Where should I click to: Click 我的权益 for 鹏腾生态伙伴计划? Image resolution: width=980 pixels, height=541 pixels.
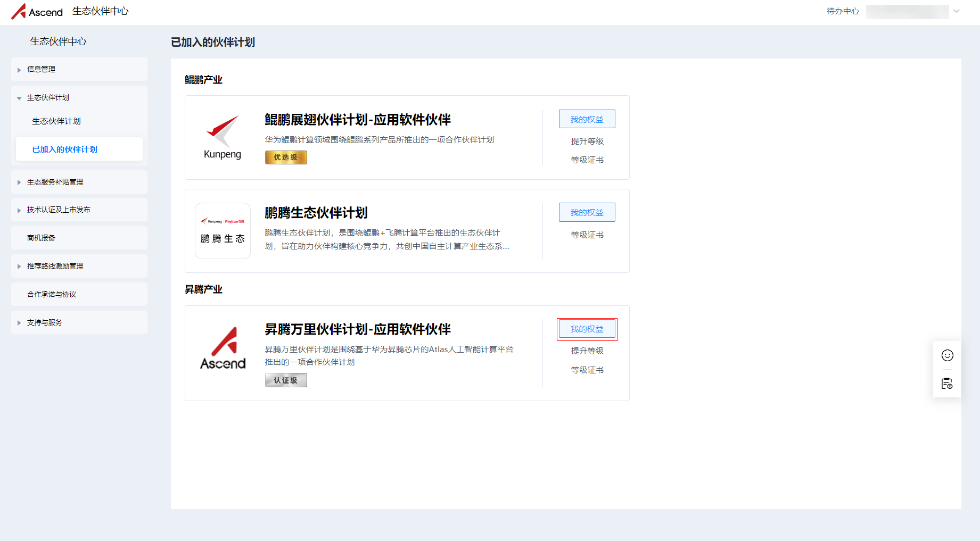coord(587,212)
